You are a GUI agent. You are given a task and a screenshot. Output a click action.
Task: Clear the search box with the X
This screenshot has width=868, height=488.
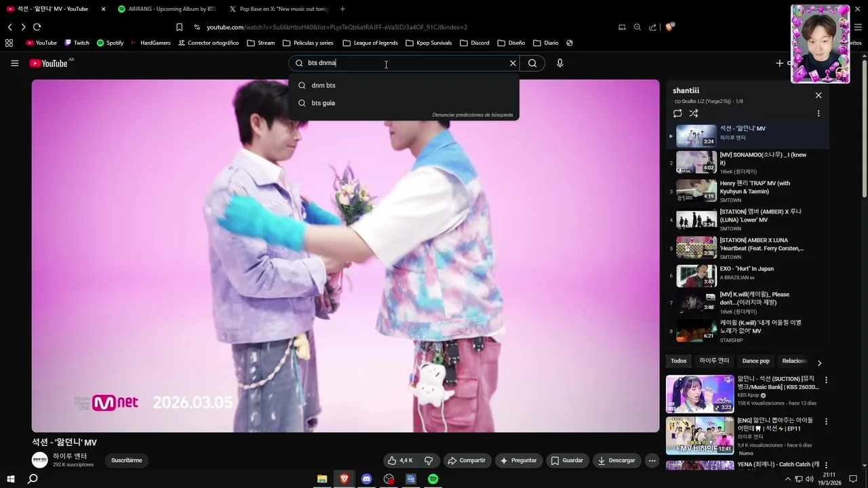[513, 63]
